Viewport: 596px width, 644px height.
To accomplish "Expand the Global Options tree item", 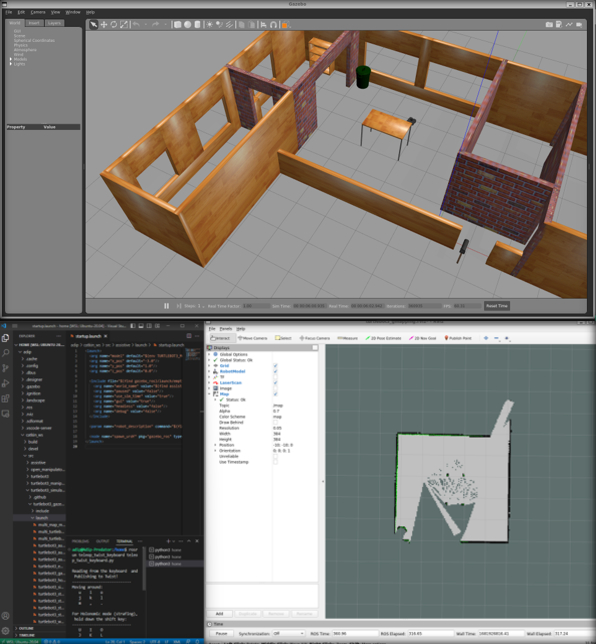I will pos(209,354).
